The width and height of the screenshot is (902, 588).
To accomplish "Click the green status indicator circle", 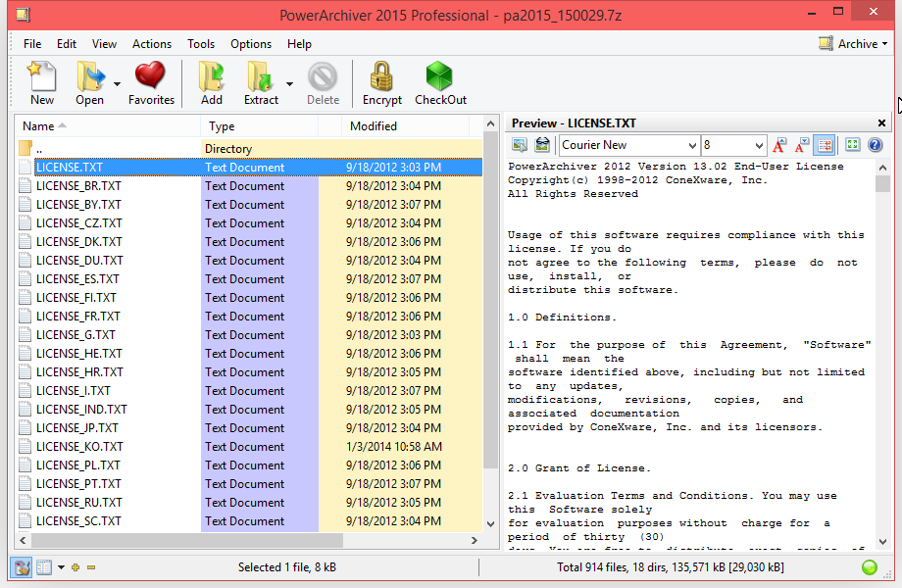I will 870,567.
